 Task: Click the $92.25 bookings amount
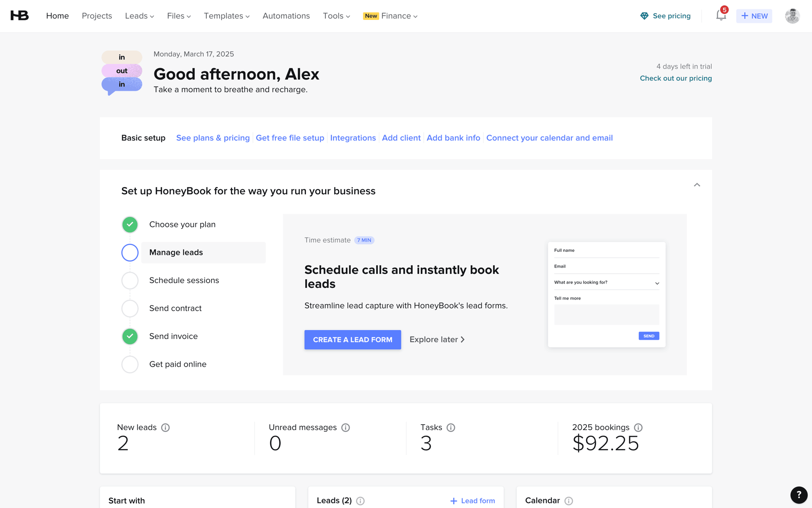606,444
